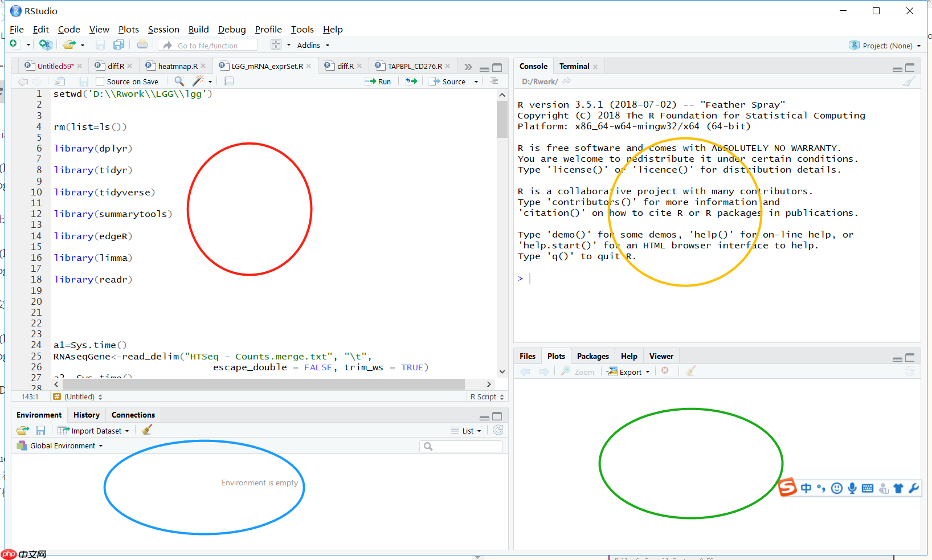Click the compile report notebook icon

click(229, 81)
